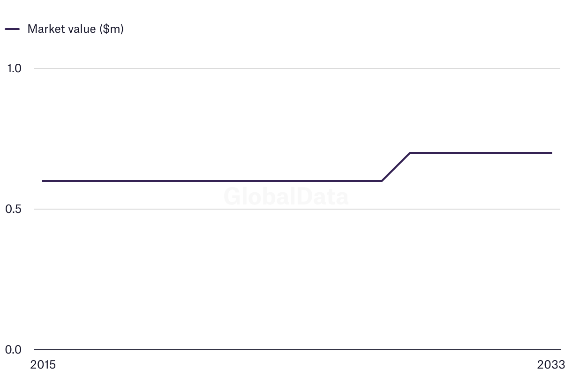The height and width of the screenshot is (392, 572).
Task: Select the line's starting point at 2015
Action: tap(43, 181)
